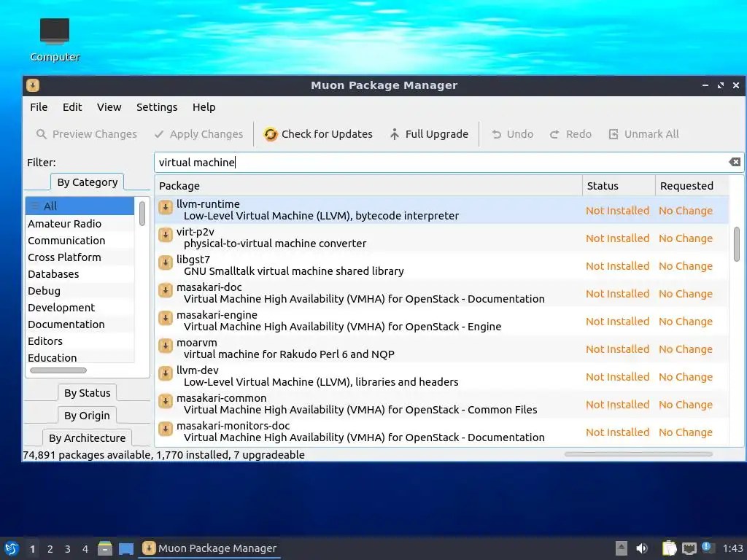Image resolution: width=747 pixels, height=560 pixels.
Task: Open the Edit menu
Action: coord(72,107)
